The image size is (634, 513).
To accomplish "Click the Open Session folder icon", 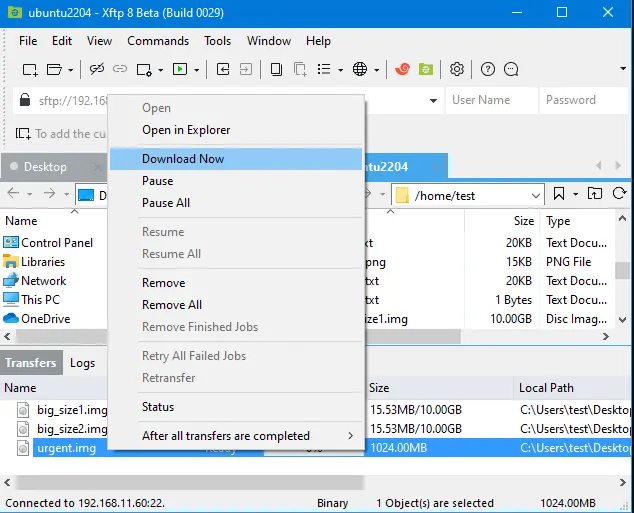I will tap(56, 69).
